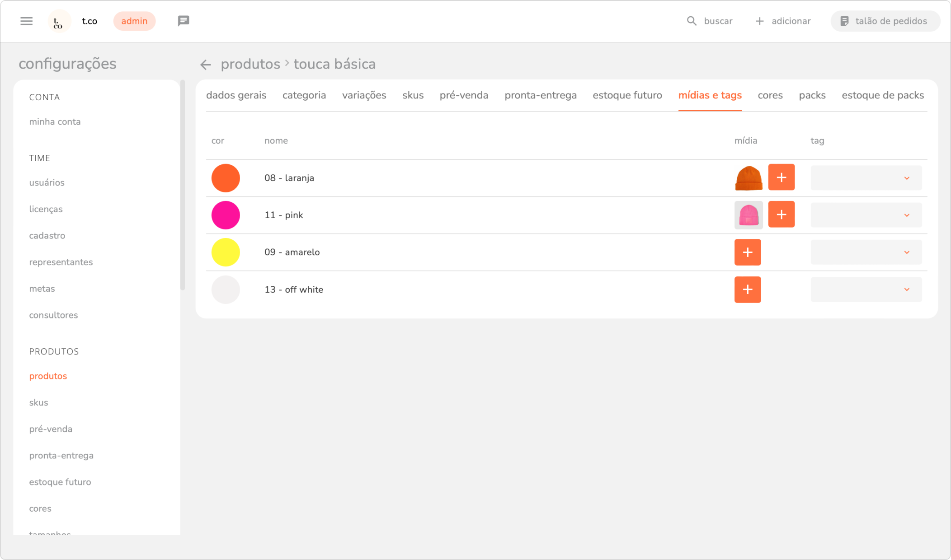The image size is (951, 560).
Task: Open tag dropdown for 08 - laranja
Action: [x=866, y=178]
